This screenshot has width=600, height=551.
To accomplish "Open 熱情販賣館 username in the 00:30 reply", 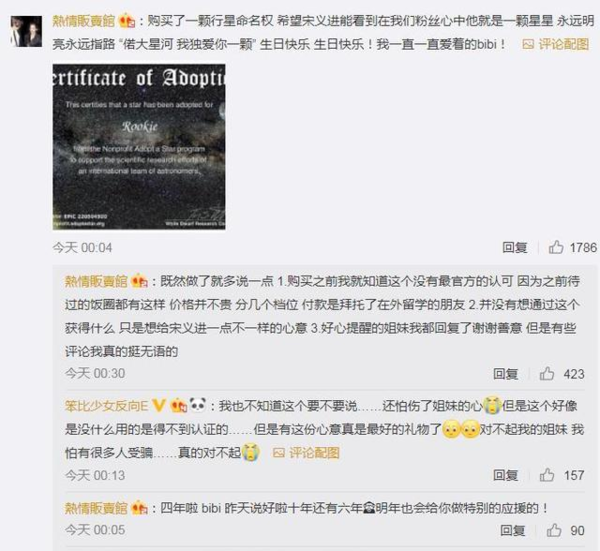I will pos(96,282).
